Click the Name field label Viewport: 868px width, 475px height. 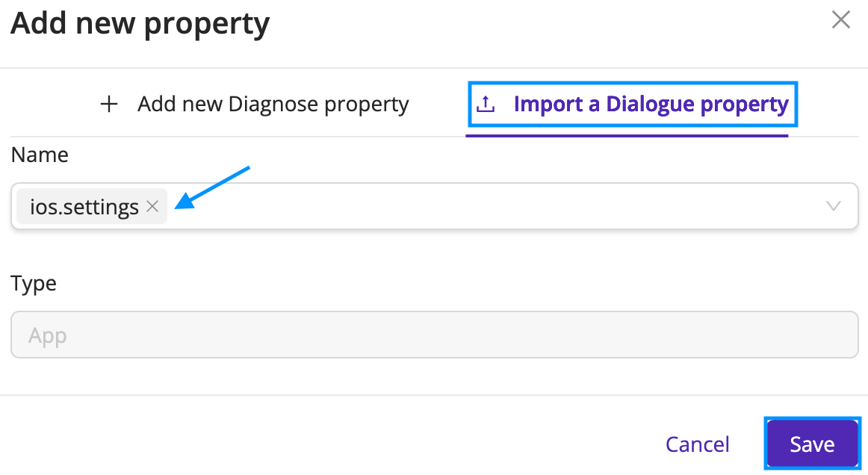(40, 155)
